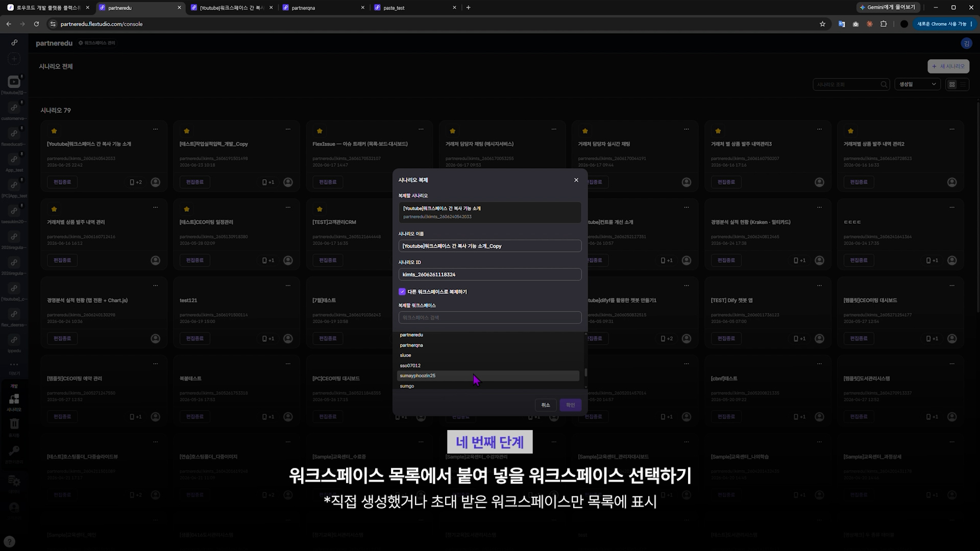
Task: Pick sumayphoozin25 workspace
Action: pos(488,376)
